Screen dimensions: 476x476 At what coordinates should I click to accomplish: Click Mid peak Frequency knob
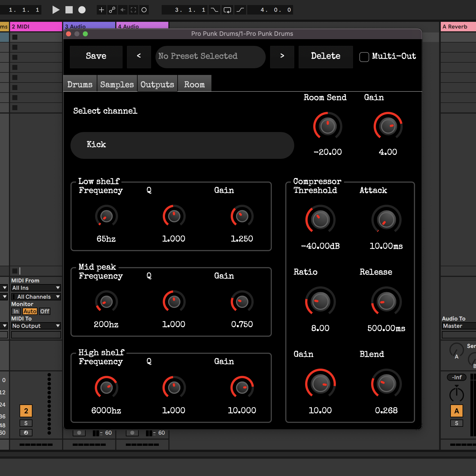point(106,302)
